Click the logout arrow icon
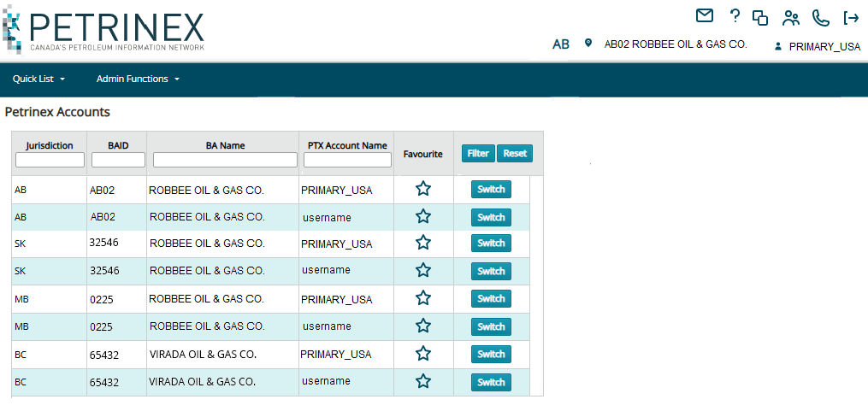This screenshot has width=868, height=417. tap(851, 17)
